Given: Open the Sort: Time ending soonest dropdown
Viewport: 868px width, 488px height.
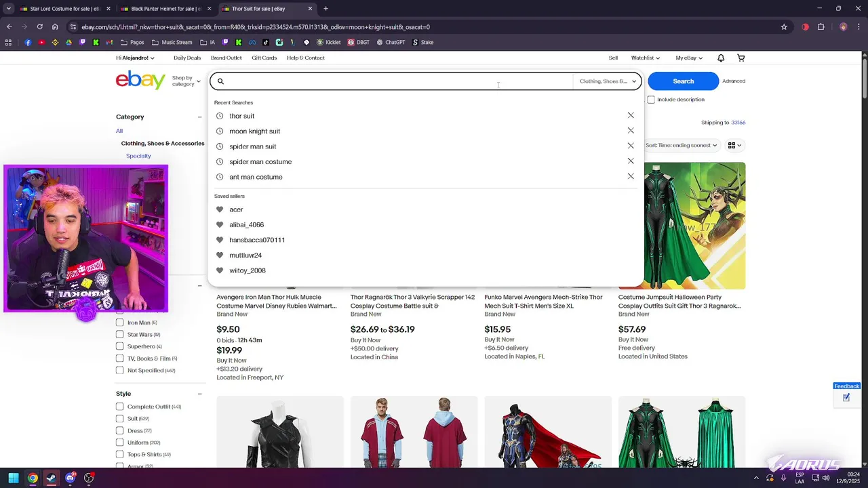Looking at the screenshot, I should (x=681, y=145).
